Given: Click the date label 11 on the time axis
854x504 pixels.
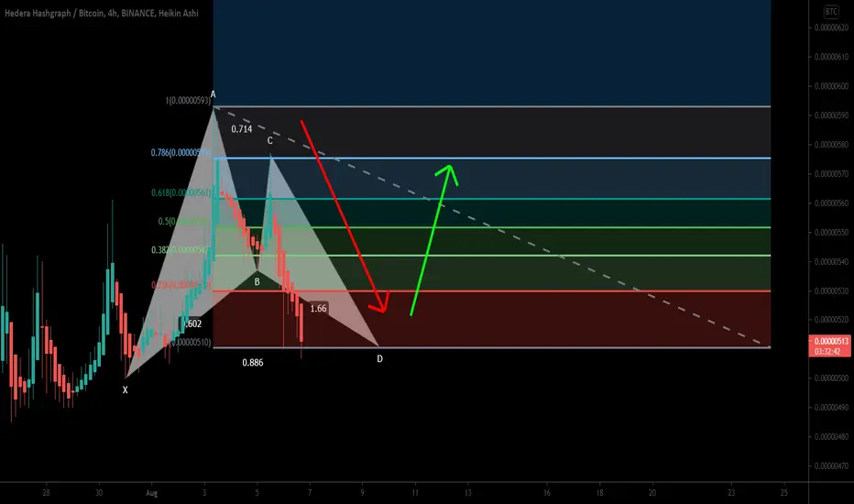Looking at the screenshot, I should 415,493.
